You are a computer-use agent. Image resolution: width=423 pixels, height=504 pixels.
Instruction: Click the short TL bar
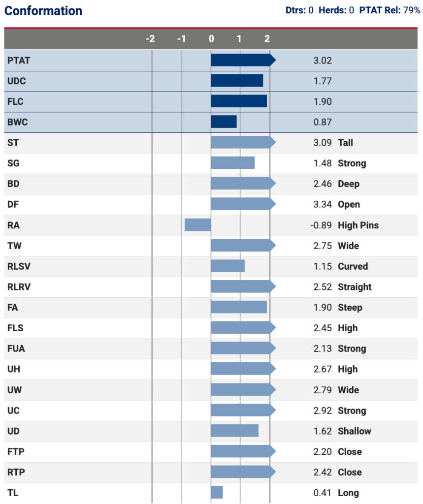click(x=217, y=492)
